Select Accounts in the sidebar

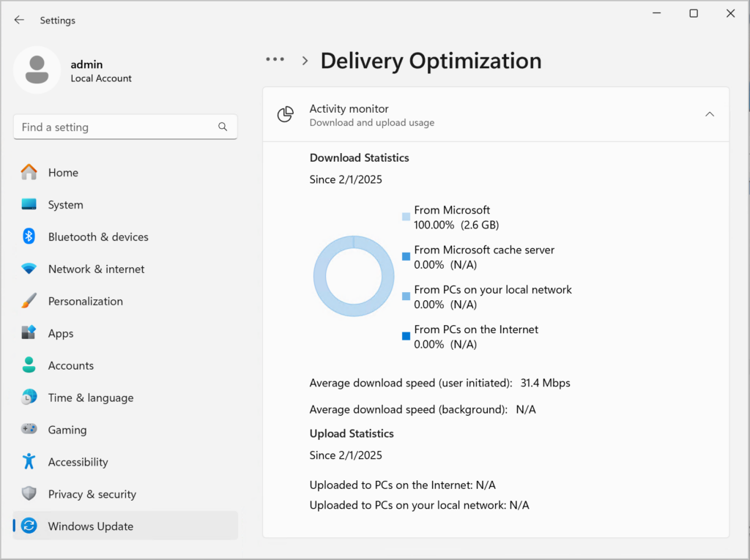125,365
